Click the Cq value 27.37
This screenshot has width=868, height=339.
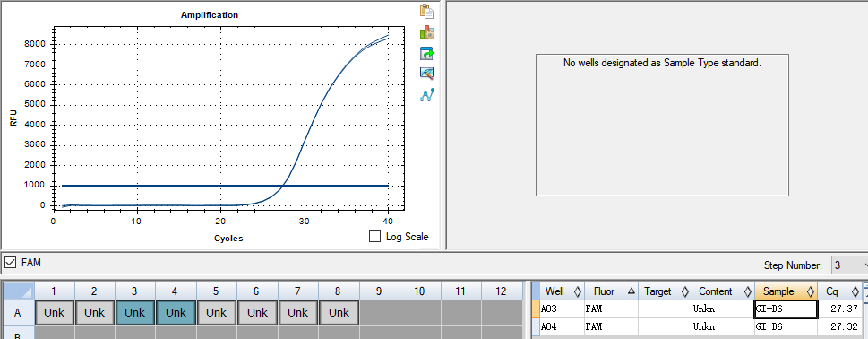[838, 309]
